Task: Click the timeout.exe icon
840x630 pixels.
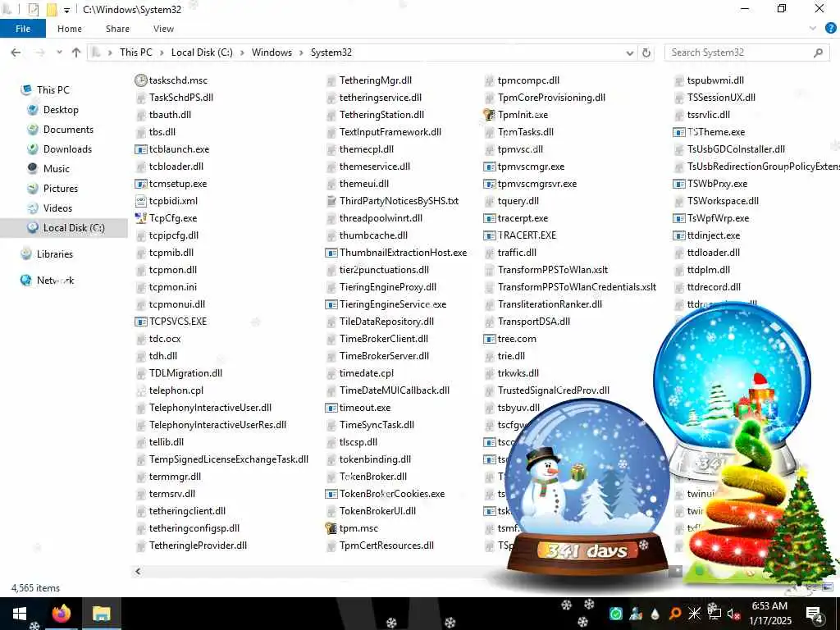Action: pyautogui.click(x=331, y=408)
